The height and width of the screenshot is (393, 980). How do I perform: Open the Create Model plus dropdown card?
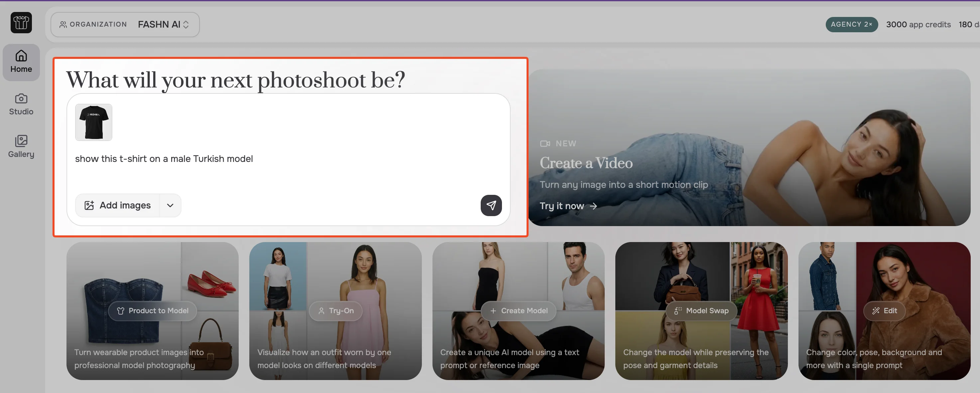click(x=518, y=311)
